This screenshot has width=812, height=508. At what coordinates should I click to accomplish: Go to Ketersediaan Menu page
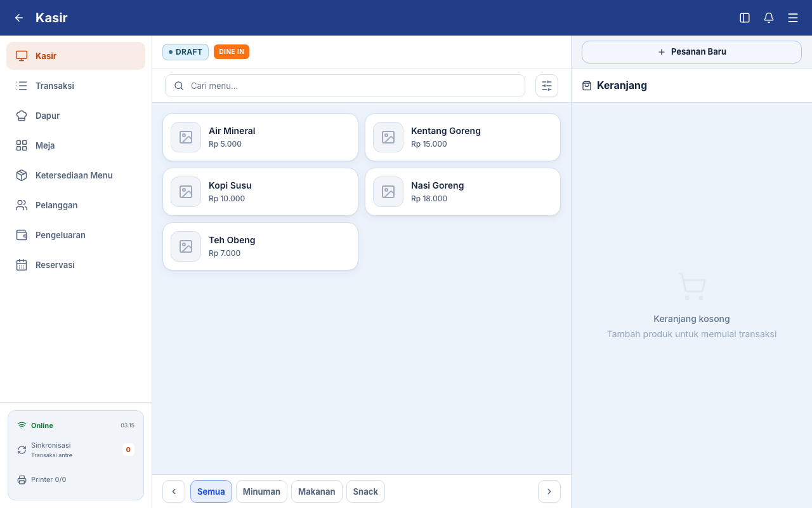click(76, 175)
